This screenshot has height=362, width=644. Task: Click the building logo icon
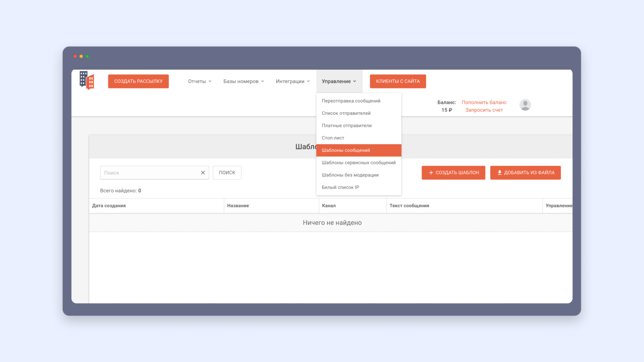[x=87, y=80]
